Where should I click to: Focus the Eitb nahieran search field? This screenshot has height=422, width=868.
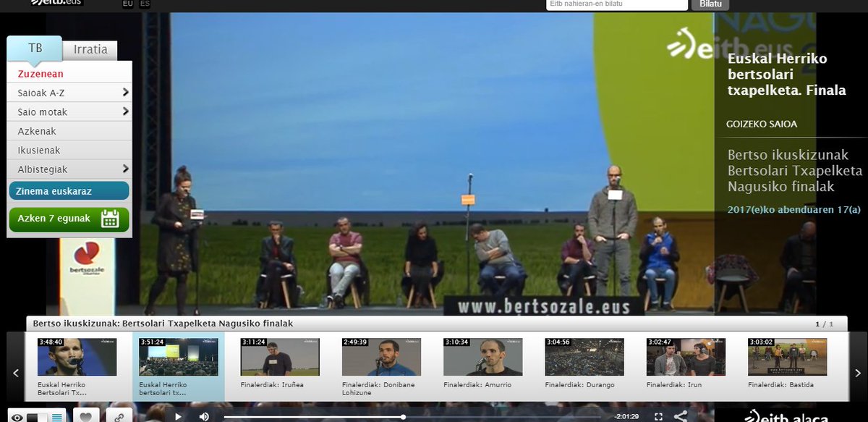(x=617, y=4)
